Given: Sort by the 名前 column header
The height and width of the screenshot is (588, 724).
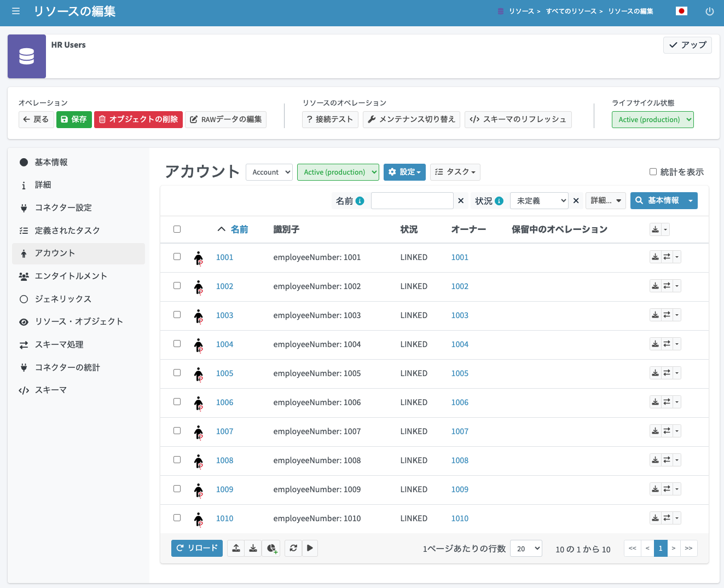Looking at the screenshot, I should click(x=239, y=229).
